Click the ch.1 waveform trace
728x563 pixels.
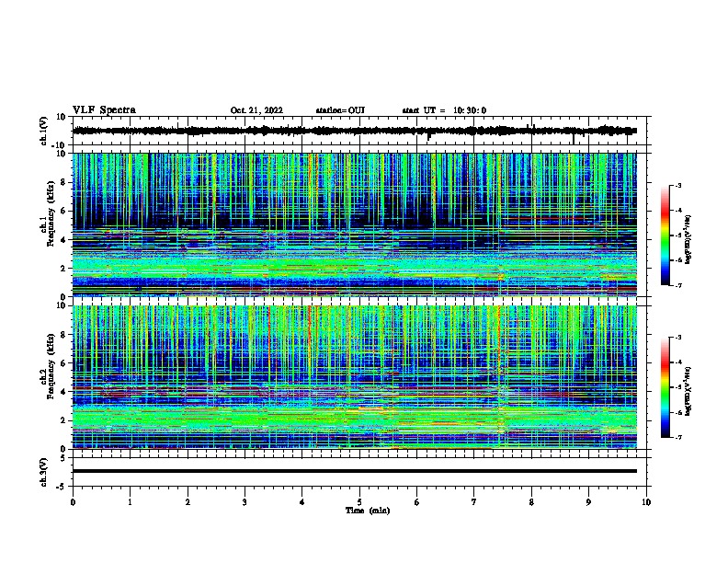pos(355,131)
